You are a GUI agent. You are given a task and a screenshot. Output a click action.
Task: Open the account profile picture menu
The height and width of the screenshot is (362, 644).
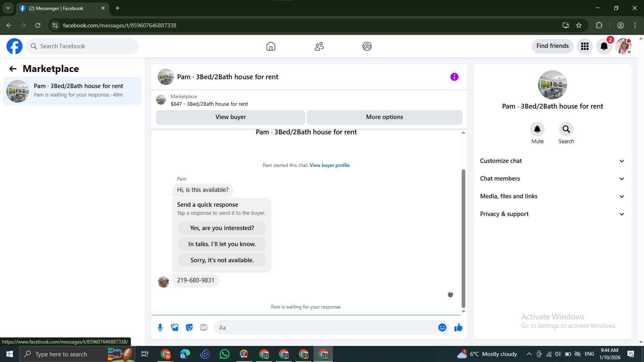pyautogui.click(x=623, y=46)
